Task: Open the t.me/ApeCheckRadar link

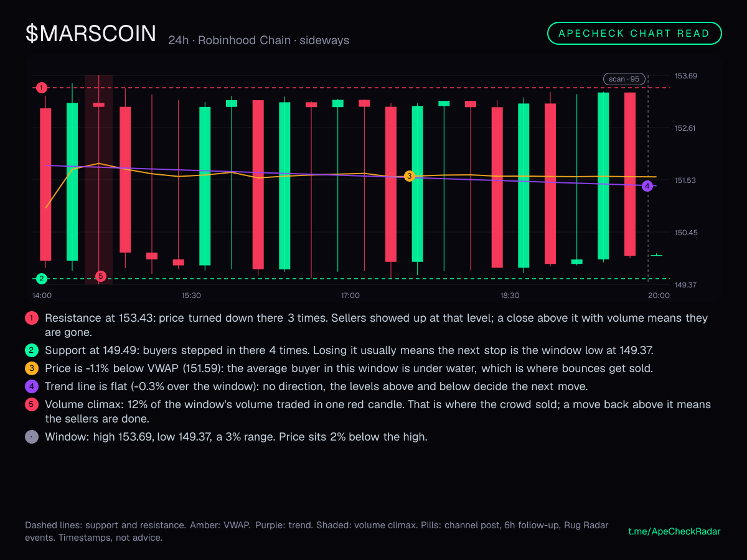Action: (x=675, y=531)
